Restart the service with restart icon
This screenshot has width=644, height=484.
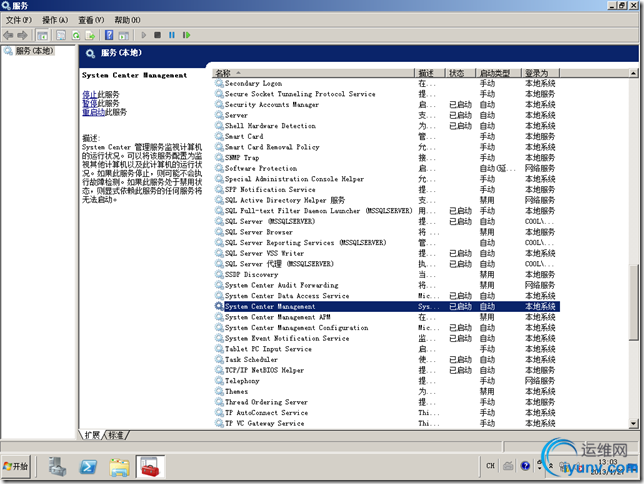(186, 35)
